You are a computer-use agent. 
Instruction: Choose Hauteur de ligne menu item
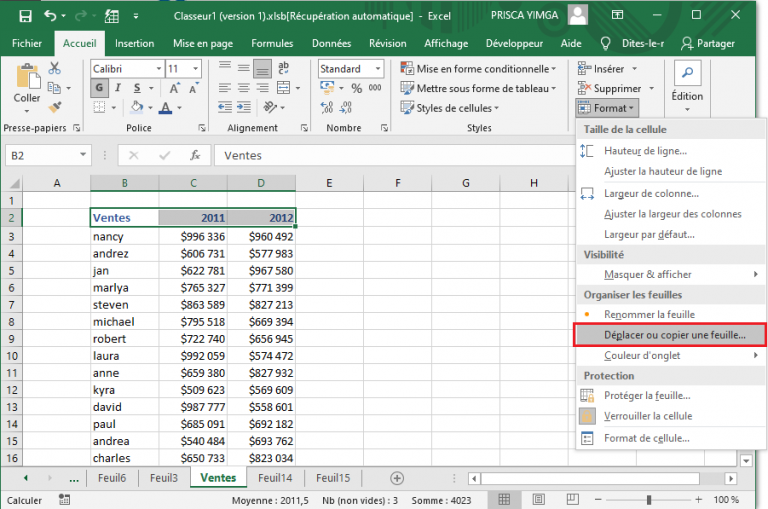tap(671, 151)
